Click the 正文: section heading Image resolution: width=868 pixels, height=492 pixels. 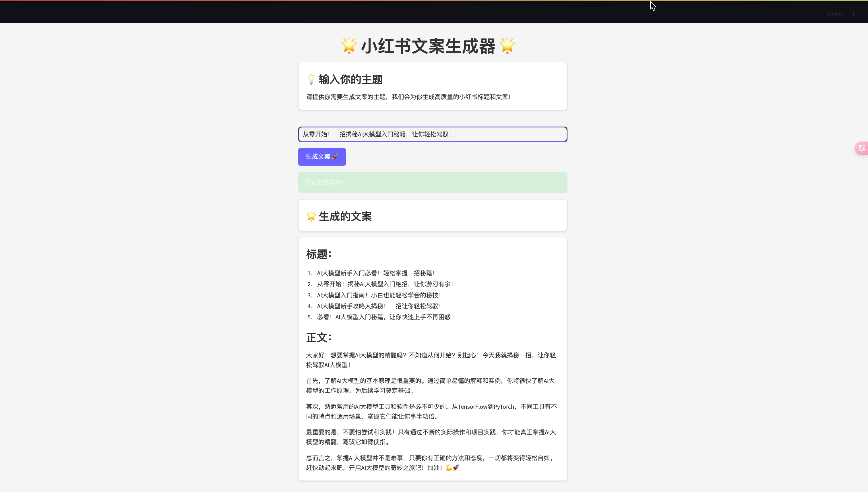[x=319, y=337]
